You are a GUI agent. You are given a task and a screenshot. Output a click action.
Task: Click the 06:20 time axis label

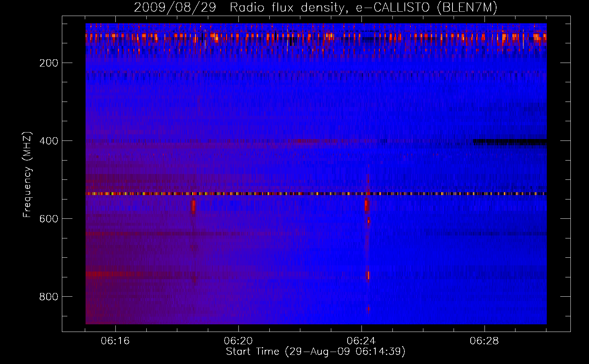tap(238, 341)
